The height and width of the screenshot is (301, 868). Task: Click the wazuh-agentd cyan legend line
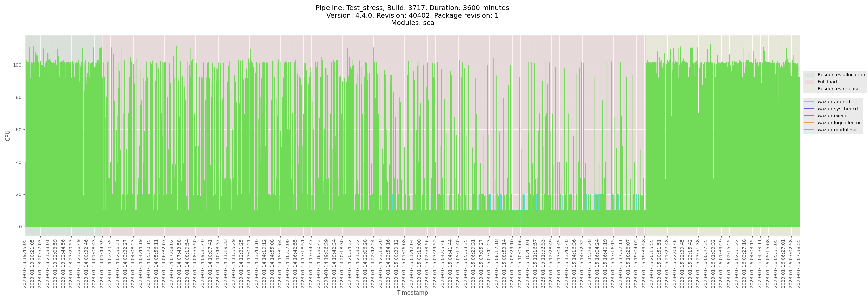[x=809, y=102]
